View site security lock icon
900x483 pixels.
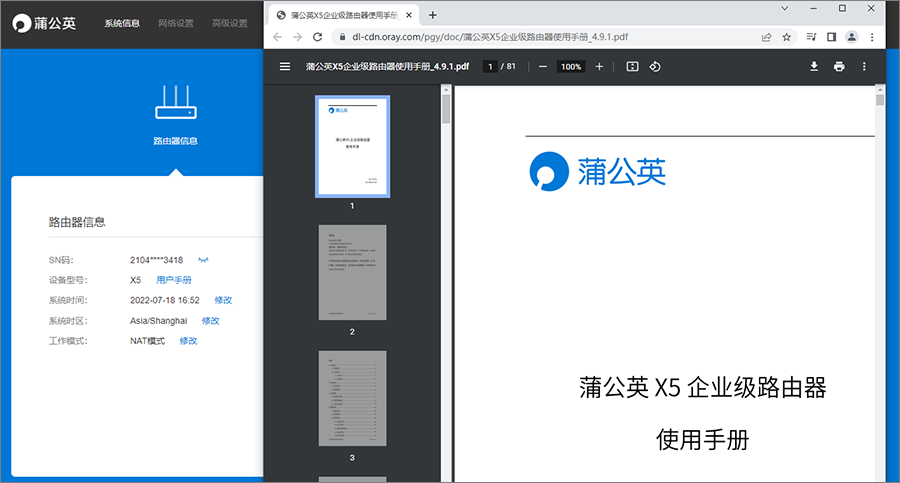coord(342,37)
